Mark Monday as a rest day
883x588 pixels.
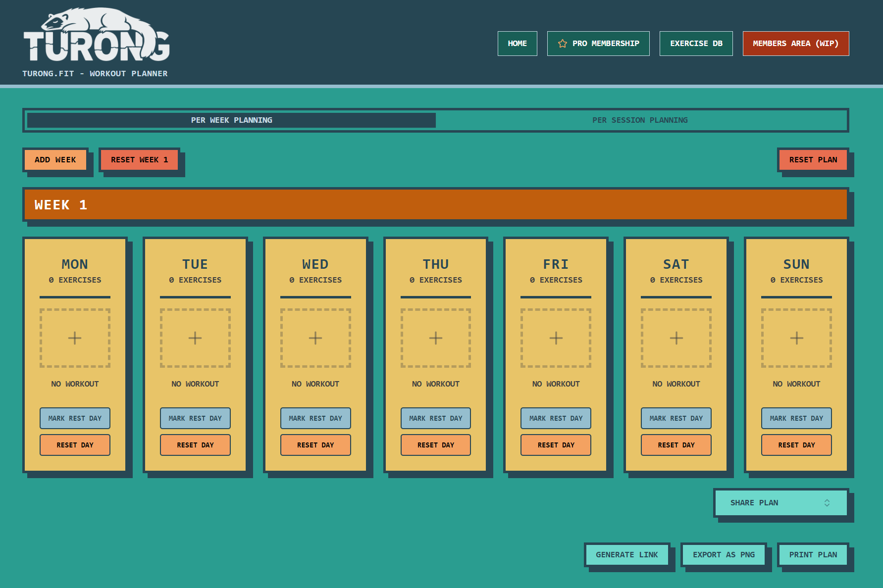click(75, 418)
